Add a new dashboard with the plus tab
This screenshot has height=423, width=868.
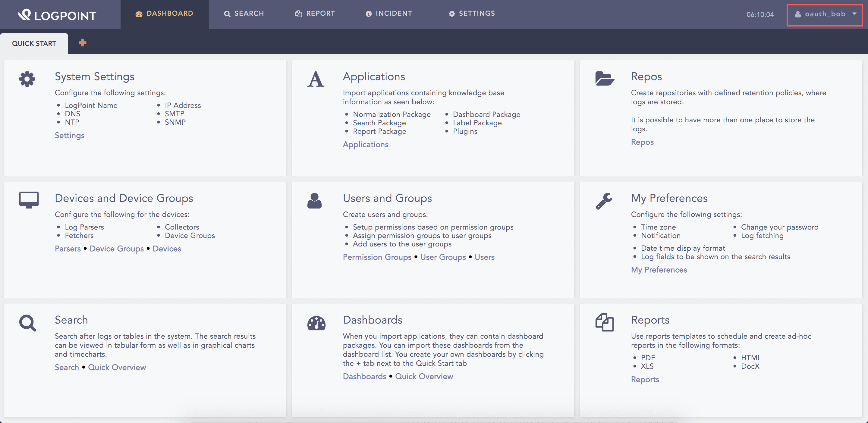(x=82, y=43)
